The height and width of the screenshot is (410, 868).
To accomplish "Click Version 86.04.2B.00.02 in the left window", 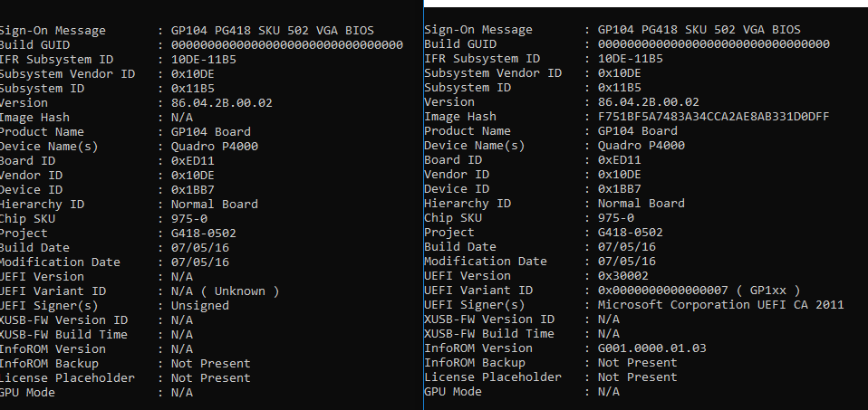I will pos(221,103).
